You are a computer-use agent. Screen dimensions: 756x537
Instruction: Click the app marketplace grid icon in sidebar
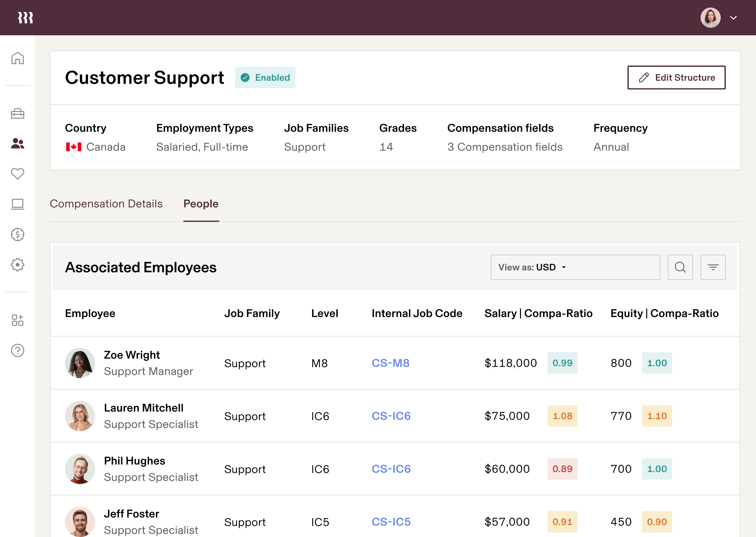(x=17, y=320)
